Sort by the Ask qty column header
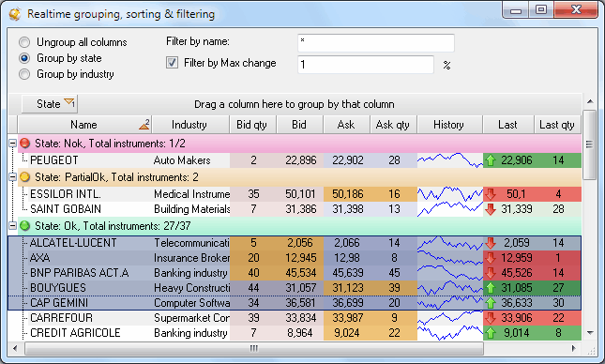Screen dimensions: 605x364 tap(394, 125)
